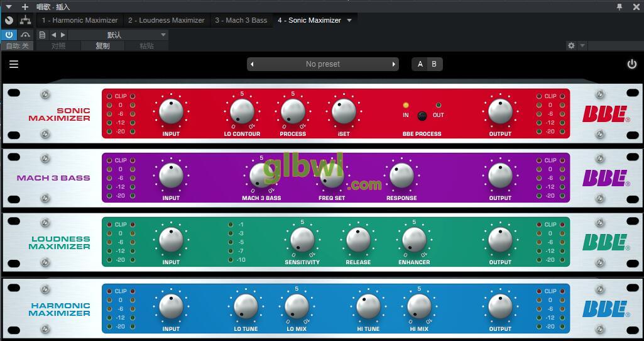Click the iSET knob

[344, 111]
